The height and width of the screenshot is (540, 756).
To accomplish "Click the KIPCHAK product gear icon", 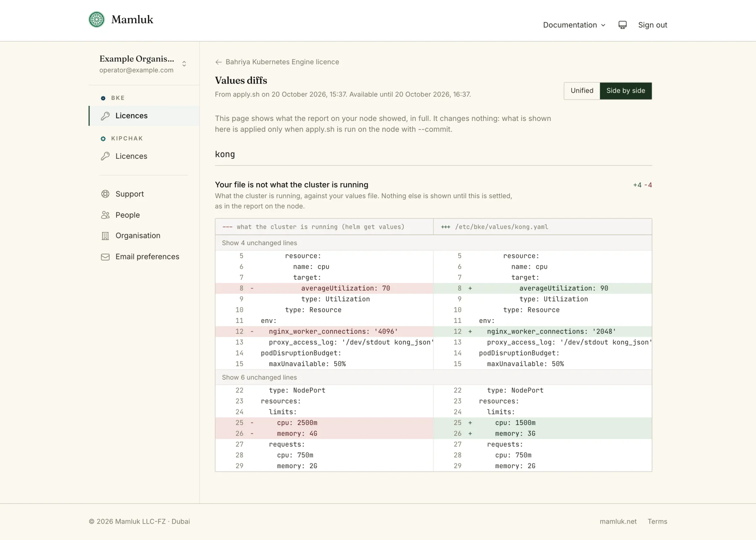I will [x=103, y=139].
